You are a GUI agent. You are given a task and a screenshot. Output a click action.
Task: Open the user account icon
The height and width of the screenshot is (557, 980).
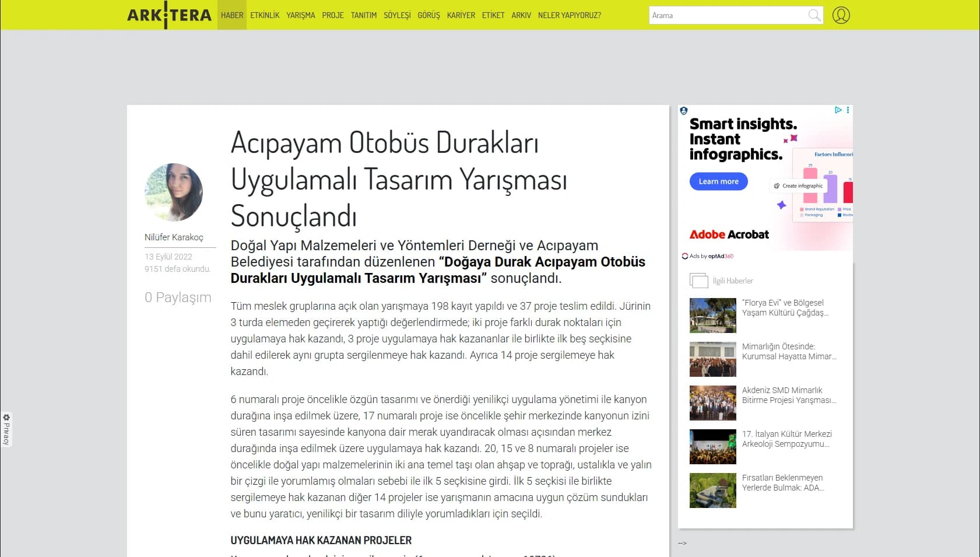click(841, 15)
